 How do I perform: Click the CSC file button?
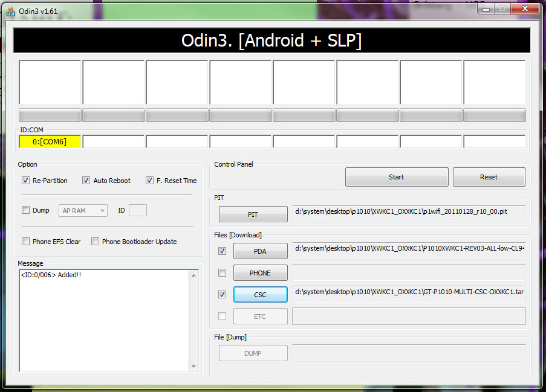tap(260, 295)
